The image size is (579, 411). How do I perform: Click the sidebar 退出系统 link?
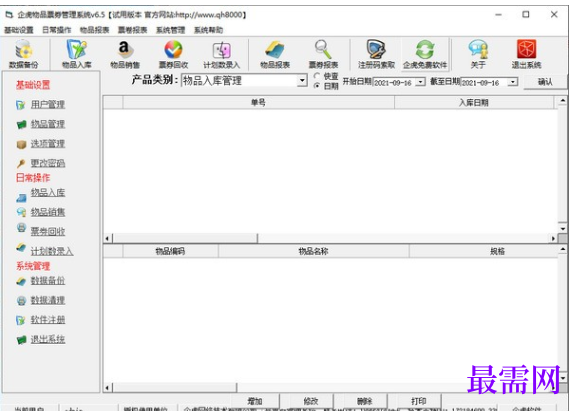[x=48, y=339]
